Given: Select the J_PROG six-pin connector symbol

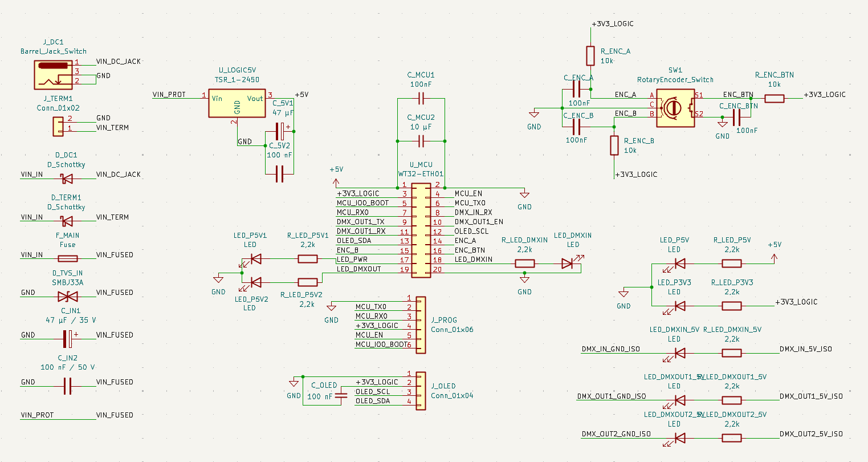Looking at the screenshot, I should 421,325.
